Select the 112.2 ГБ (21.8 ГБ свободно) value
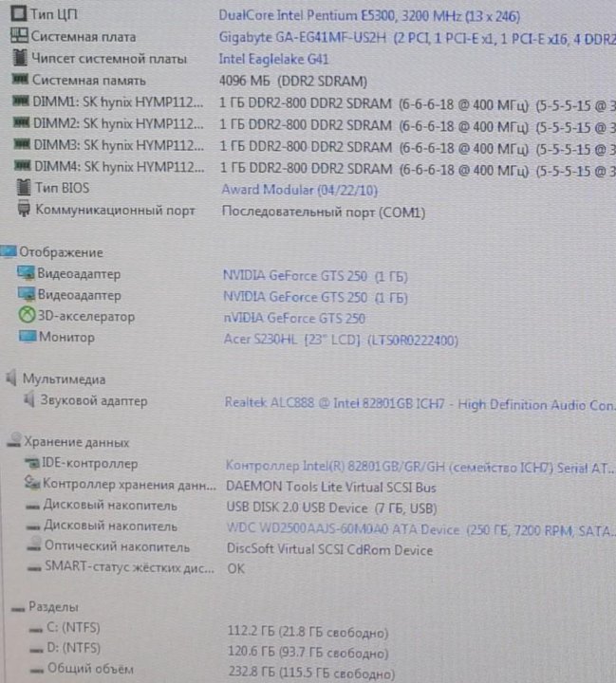616x683 pixels. click(308, 632)
